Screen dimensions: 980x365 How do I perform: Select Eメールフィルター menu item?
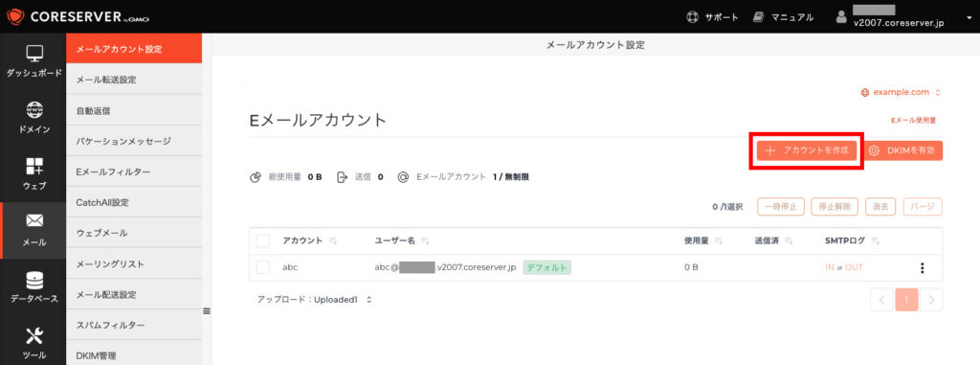click(134, 171)
